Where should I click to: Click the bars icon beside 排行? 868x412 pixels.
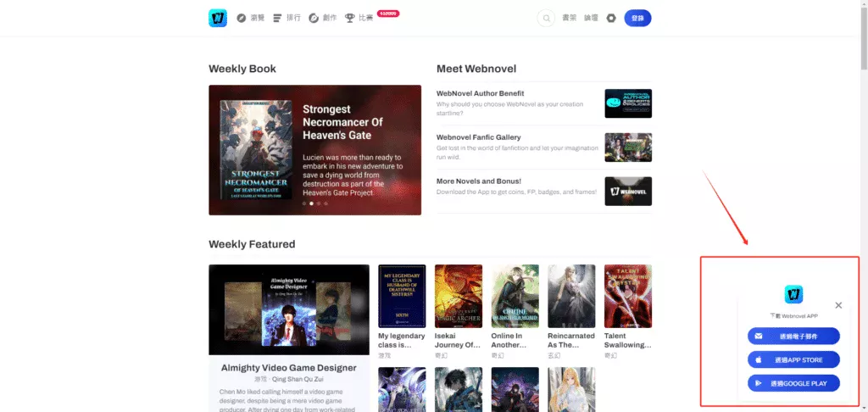point(277,18)
